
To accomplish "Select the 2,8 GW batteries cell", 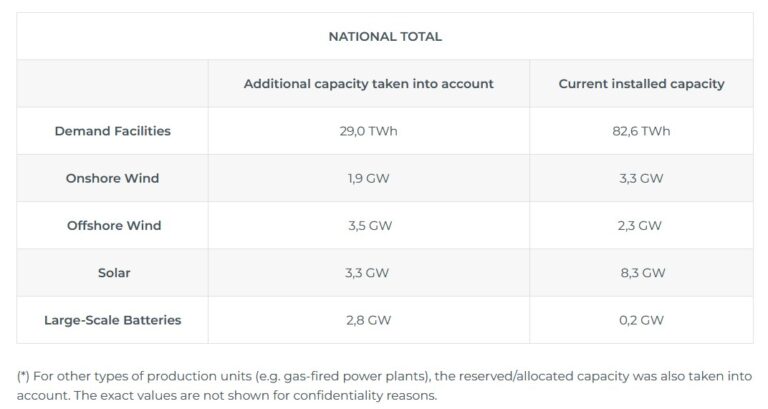I will 368,320.
